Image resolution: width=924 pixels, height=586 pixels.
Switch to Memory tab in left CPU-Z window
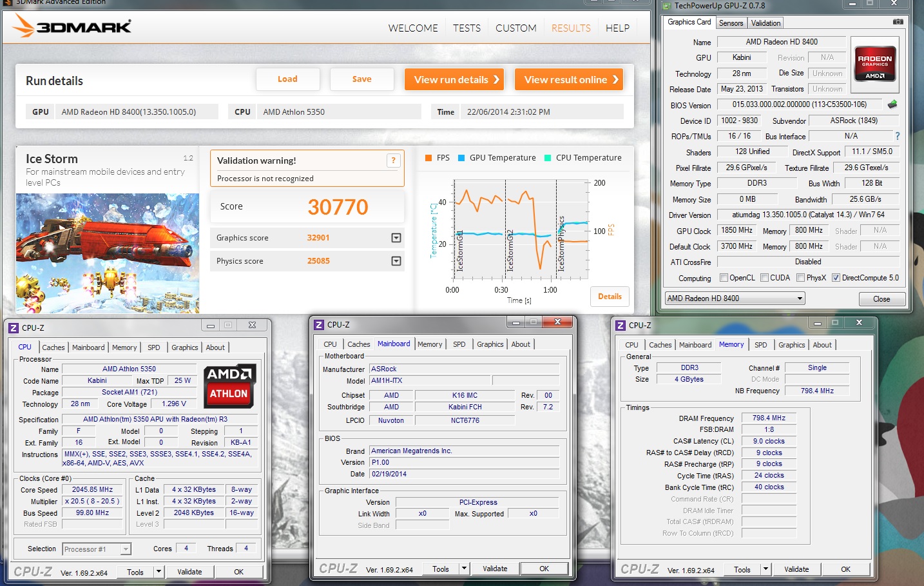coord(124,347)
